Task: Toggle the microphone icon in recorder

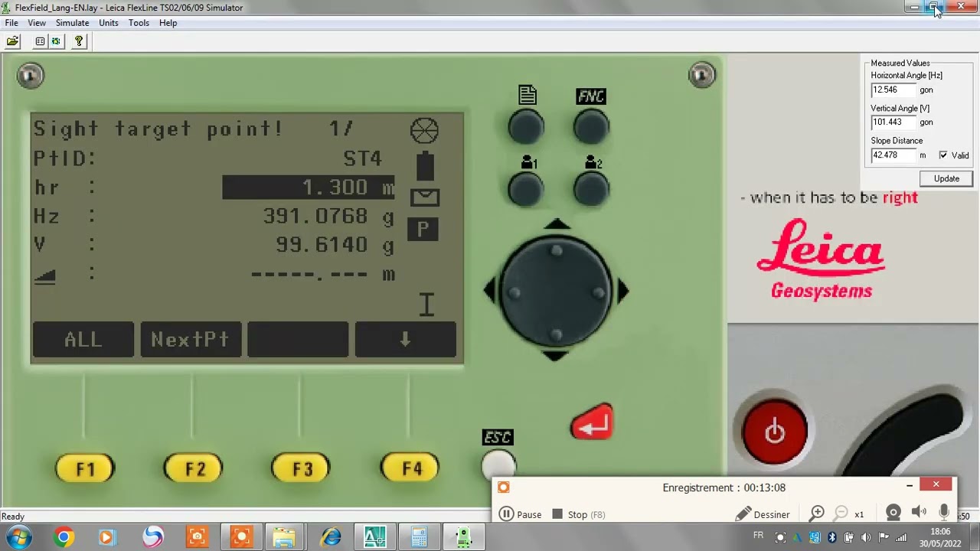Action: pos(944,514)
